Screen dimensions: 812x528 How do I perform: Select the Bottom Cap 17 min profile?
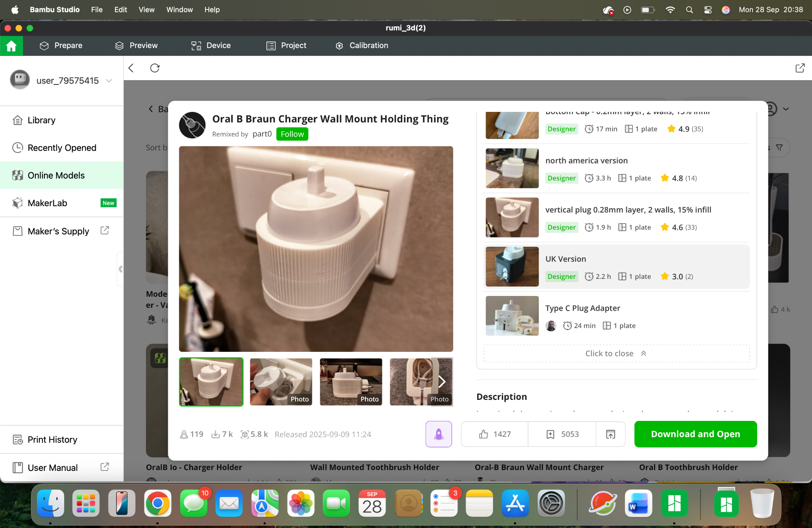tap(617, 125)
